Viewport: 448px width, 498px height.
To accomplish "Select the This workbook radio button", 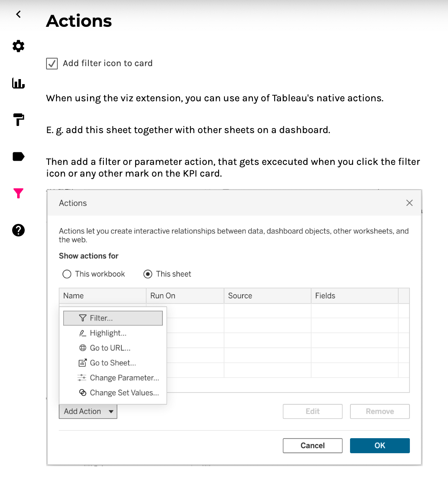I will (x=67, y=274).
